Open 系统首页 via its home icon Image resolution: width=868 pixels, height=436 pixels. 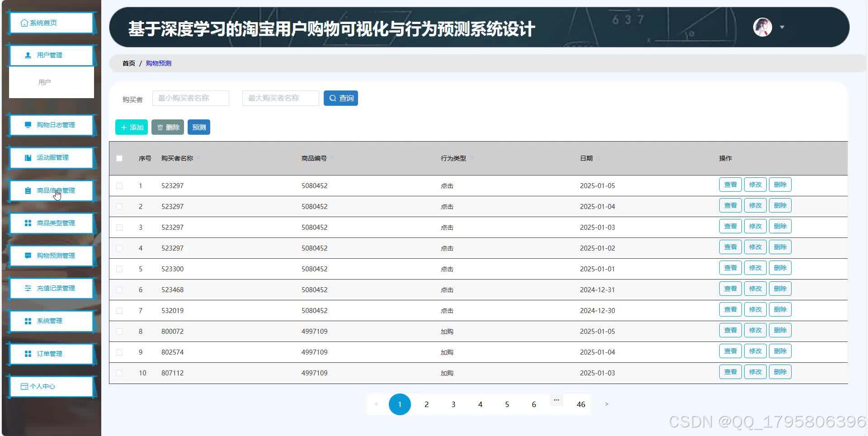pos(24,23)
